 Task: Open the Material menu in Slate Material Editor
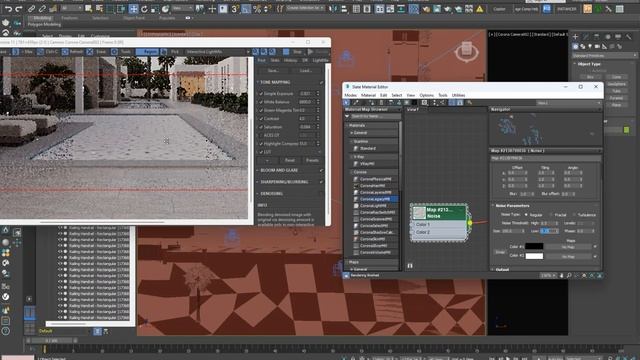tap(368, 95)
